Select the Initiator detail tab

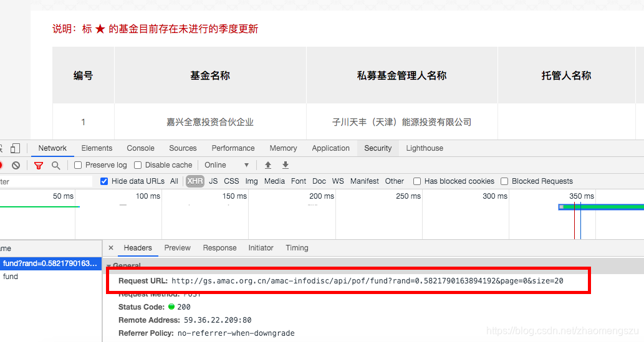point(261,248)
